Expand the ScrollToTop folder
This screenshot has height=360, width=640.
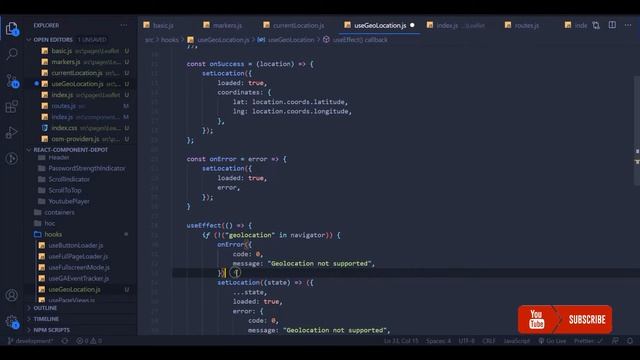[64, 190]
